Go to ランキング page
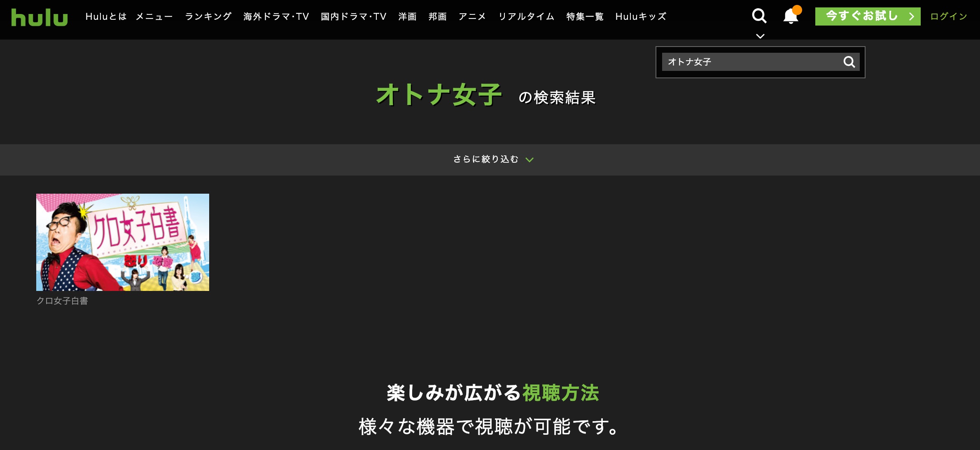 pos(208,16)
